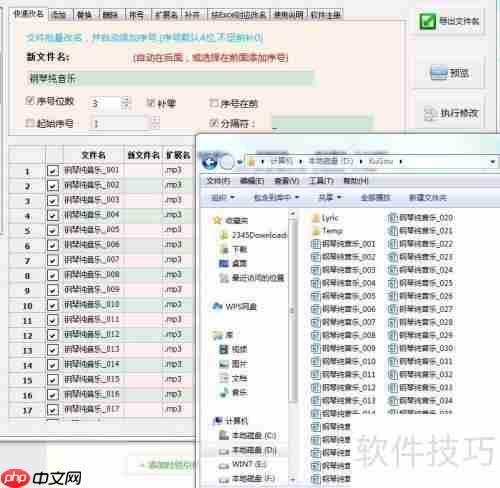Select file icon of 钢琴纯音乐_020 in Explorer
This screenshot has height=488, width=500.
[x=393, y=218]
